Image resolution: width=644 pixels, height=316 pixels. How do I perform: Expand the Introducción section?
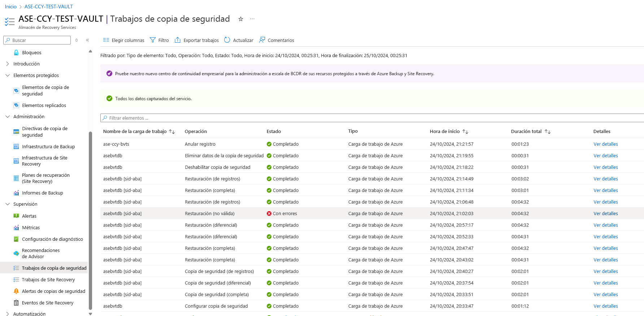pyautogui.click(x=8, y=64)
